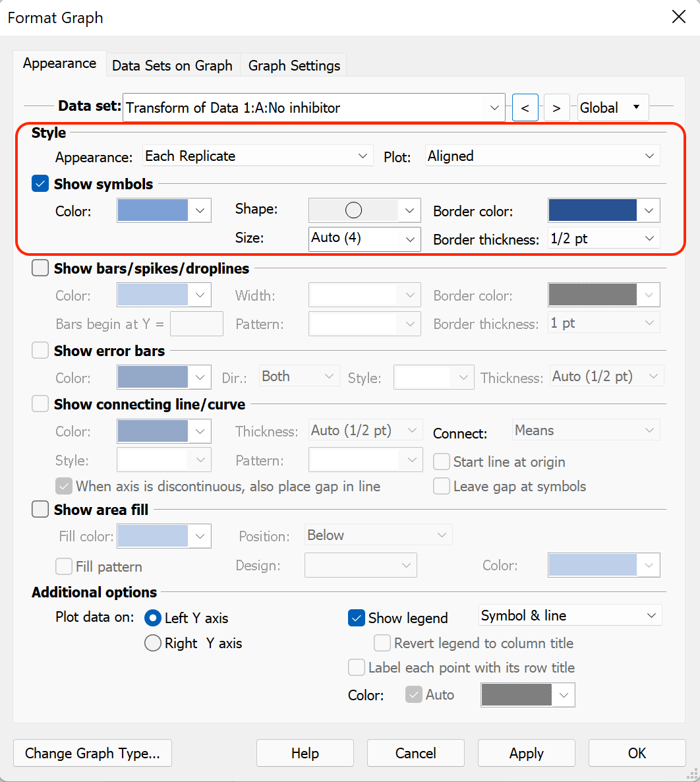Switch to the Data Sets on Graph tab
Viewport: 700px width, 782px height.
(171, 65)
